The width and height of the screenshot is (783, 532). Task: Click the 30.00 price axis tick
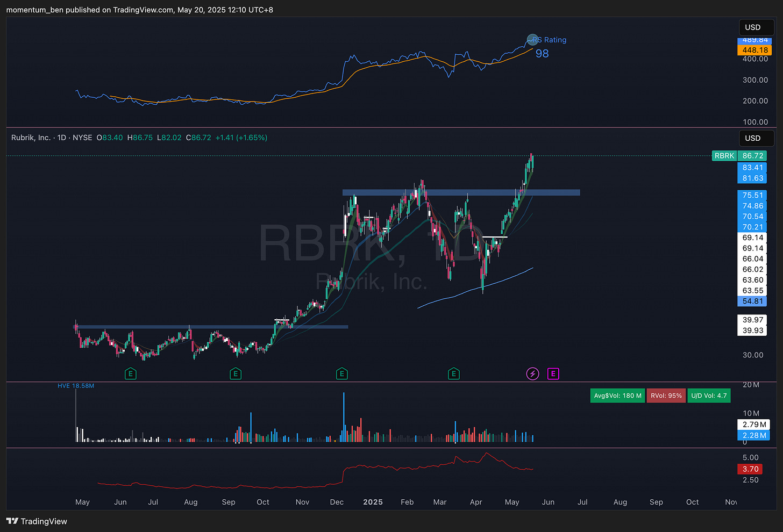coord(753,355)
